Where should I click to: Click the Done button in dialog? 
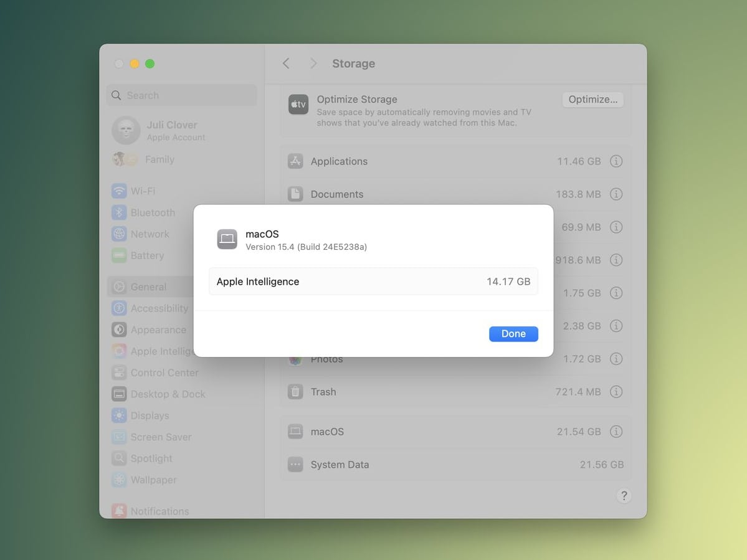tap(513, 334)
